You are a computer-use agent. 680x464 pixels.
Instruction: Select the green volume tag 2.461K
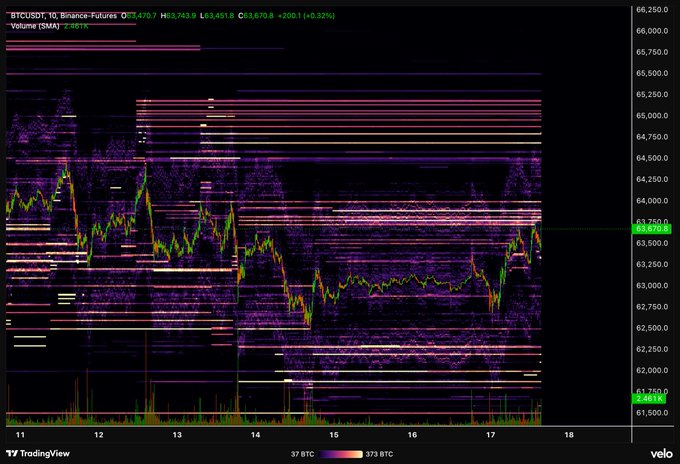(x=649, y=399)
